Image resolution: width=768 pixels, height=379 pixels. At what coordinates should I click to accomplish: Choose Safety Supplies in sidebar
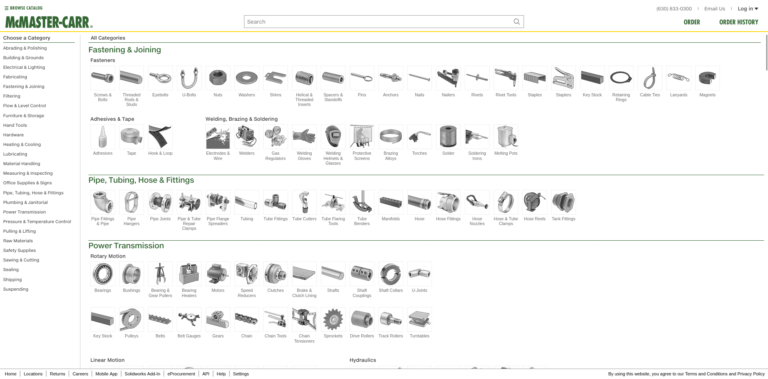tap(20, 251)
